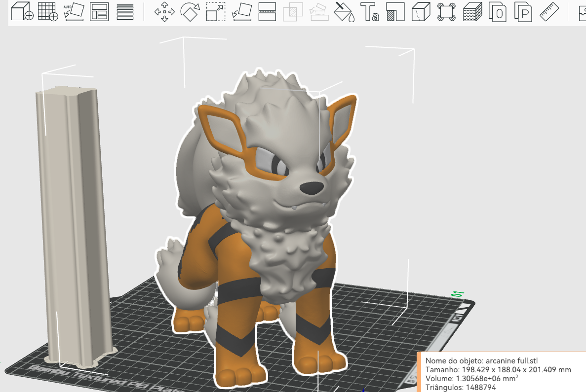Open the color painting bucket tool
The image size is (586, 392).
(344, 11)
